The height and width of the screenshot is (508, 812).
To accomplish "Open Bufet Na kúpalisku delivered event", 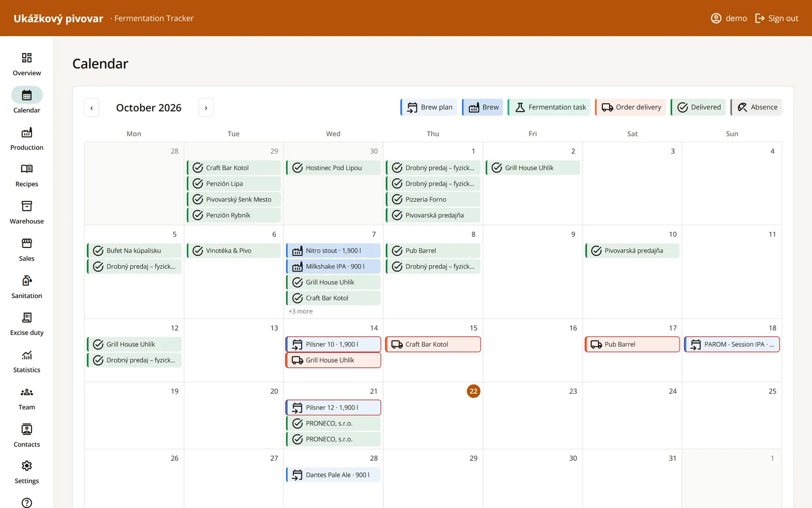I will pyautogui.click(x=134, y=250).
